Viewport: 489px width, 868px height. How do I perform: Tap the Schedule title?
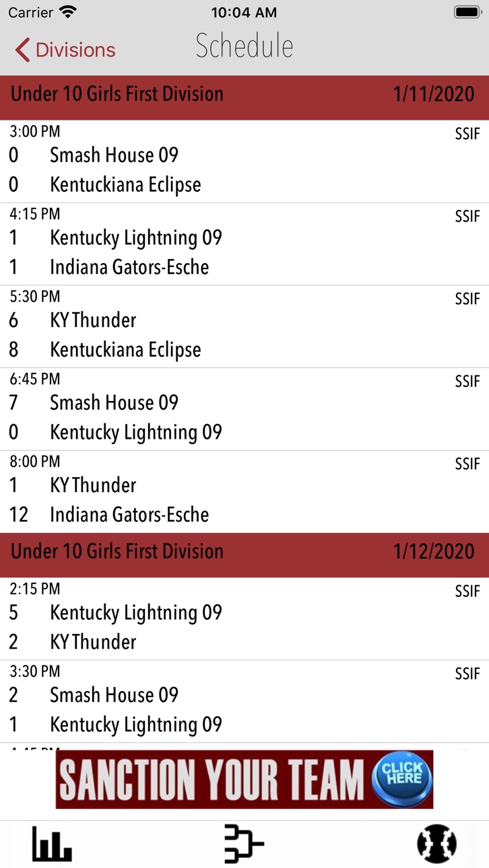pyautogui.click(x=244, y=46)
